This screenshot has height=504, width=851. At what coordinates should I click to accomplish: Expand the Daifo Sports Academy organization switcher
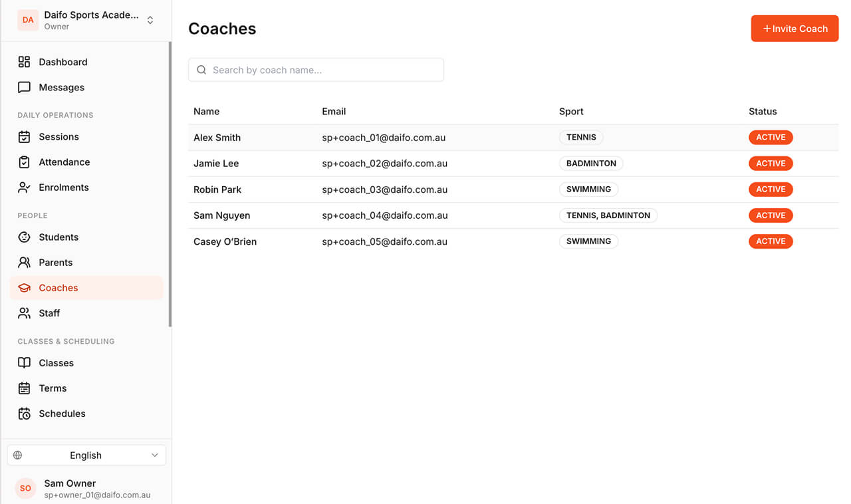[x=86, y=20]
